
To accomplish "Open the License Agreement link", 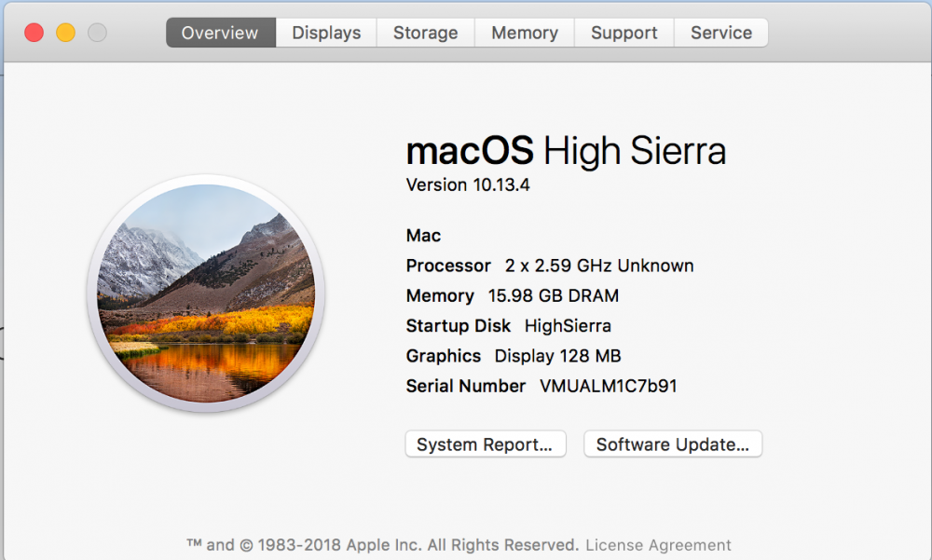I will (658, 545).
